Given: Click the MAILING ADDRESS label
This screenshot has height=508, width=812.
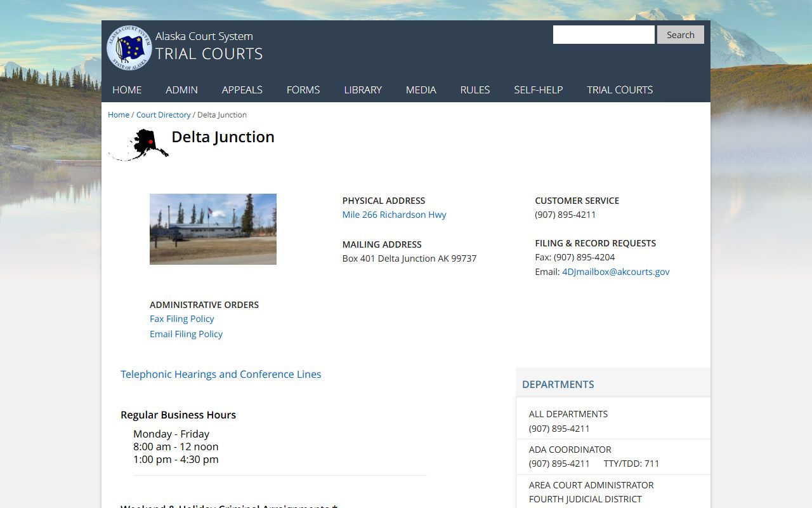Looking at the screenshot, I should tap(382, 244).
